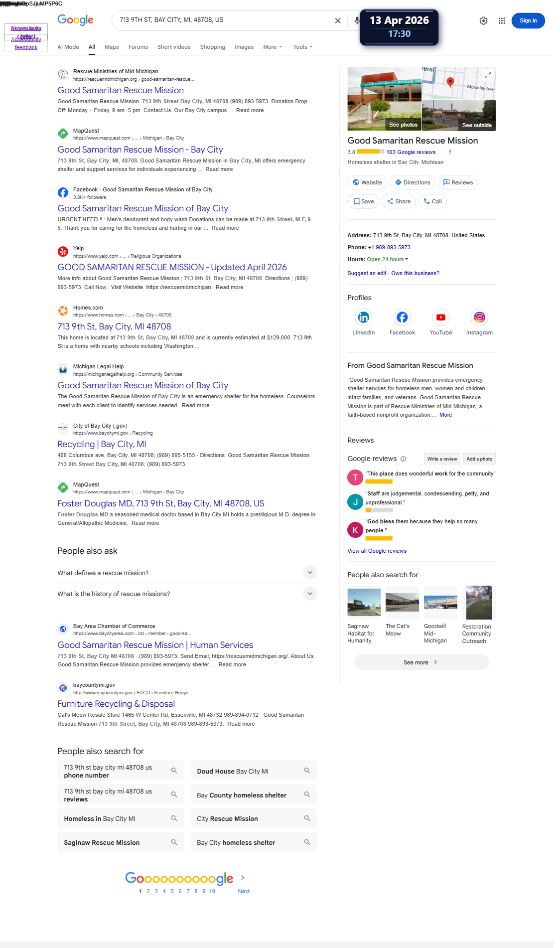The height and width of the screenshot is (948, 560).
Task: Open Google settings gear icon
Action: 483,20
